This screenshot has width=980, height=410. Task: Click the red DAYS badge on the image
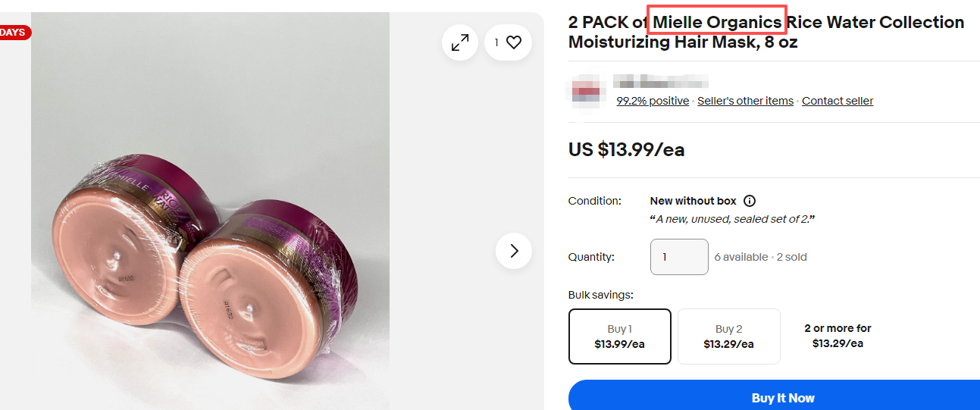[x=14, y=33]
